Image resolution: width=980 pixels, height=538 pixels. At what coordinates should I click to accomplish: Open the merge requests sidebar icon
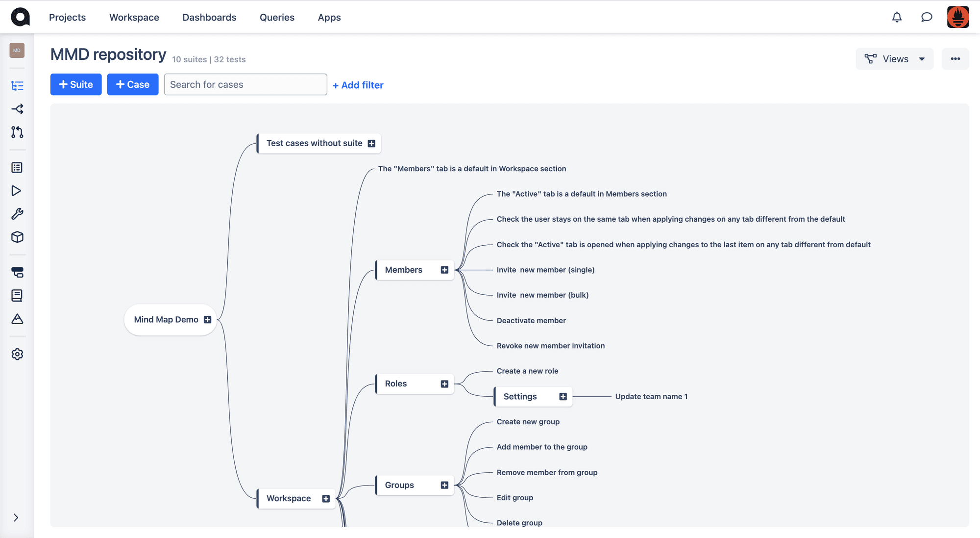click(17, 132)
